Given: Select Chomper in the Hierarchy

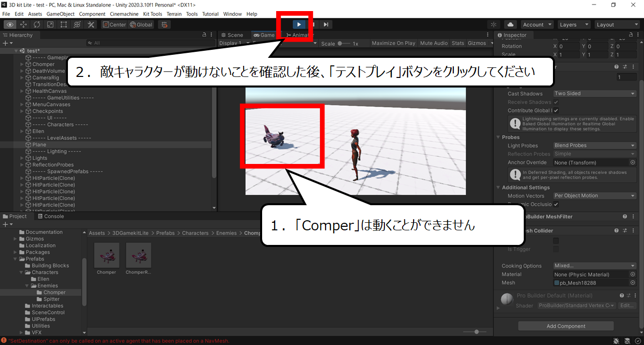Looking at the screenshot, I should 43,64.
